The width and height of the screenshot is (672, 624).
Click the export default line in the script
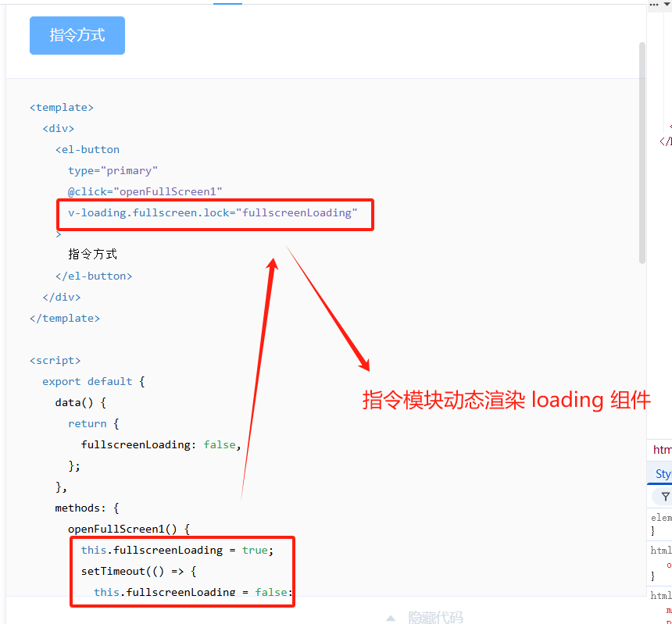[x=92, y=381]
